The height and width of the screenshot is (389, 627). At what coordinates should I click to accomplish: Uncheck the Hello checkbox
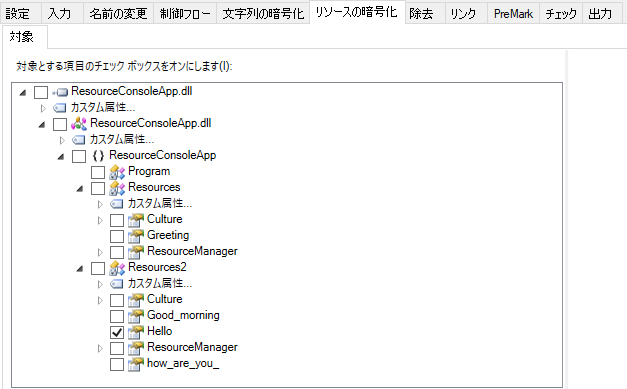117,332
